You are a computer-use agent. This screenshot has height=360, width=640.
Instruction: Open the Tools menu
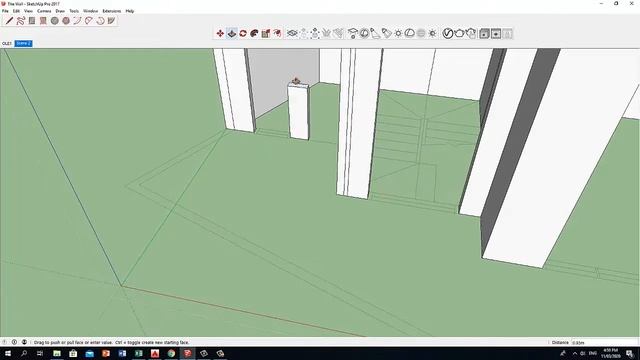pos(74,11)
